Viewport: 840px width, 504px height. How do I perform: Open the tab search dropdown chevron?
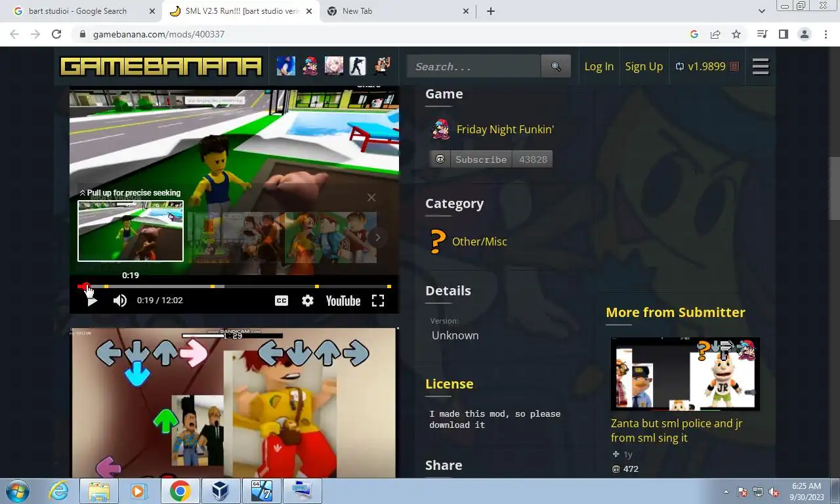(x=761, y=11)
